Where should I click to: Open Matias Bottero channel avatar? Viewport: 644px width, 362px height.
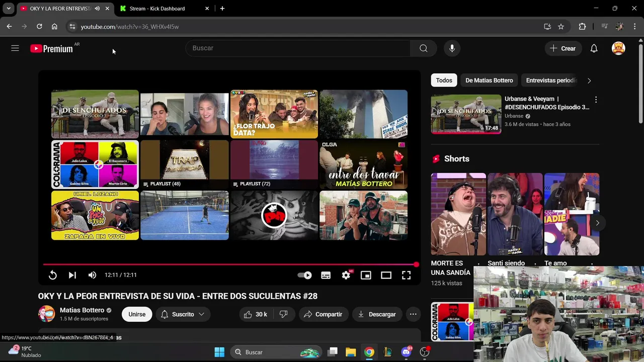46,314
